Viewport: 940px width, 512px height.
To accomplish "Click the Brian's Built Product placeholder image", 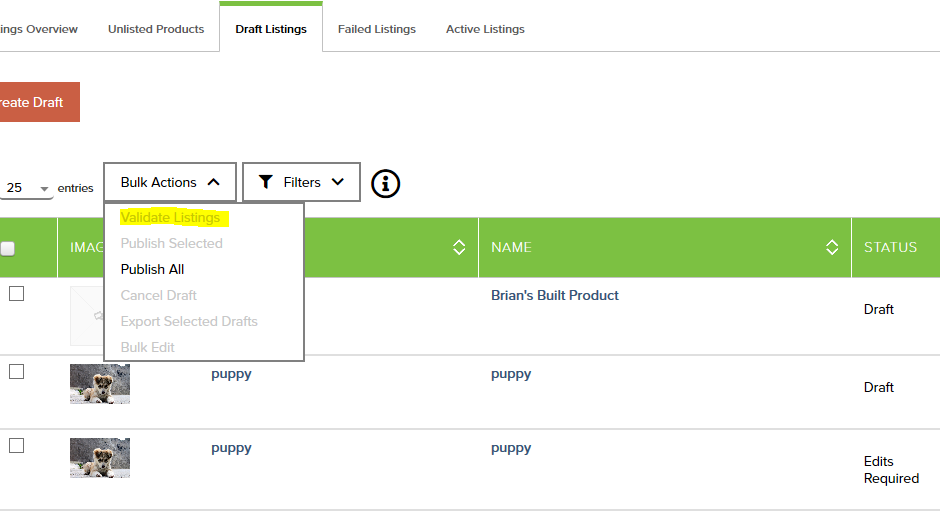I will coord(87,315).
